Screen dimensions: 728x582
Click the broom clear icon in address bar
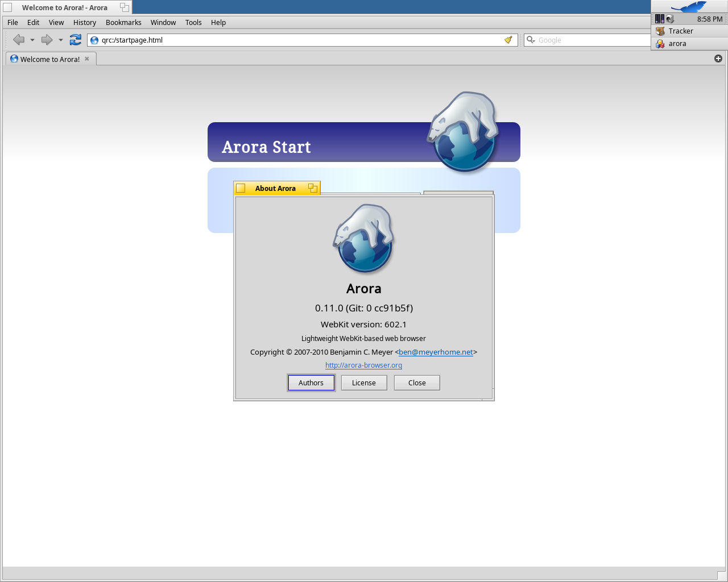pyautogui.click(x=508, y=40)
